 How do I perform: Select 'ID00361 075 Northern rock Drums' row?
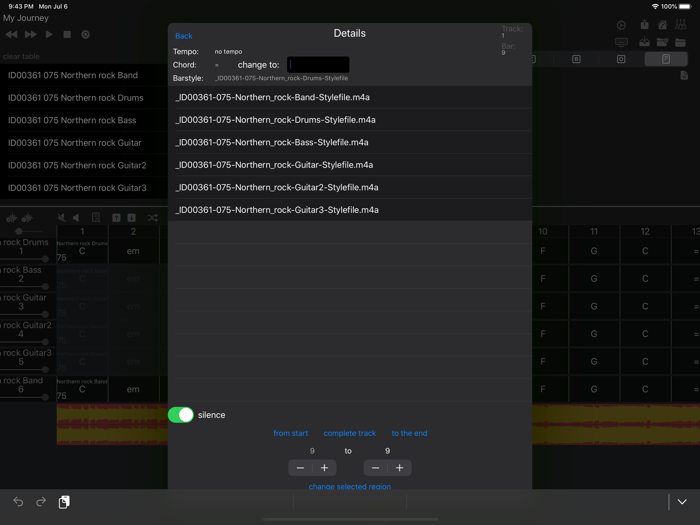click(84, 98)
